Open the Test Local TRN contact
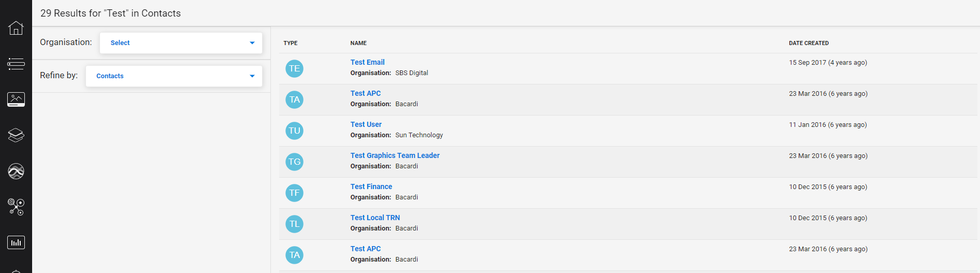 (375, 218)
